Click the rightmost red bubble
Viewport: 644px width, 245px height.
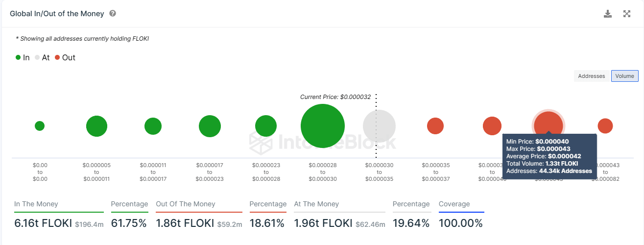tap(605, 126)
